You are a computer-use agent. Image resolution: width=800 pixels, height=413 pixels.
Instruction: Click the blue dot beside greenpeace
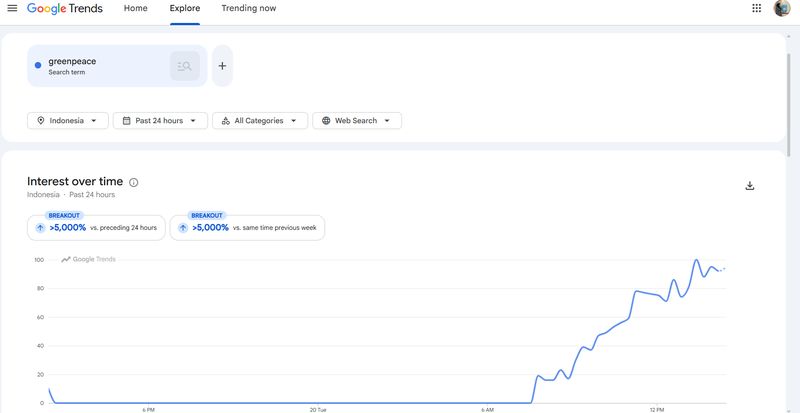click(x=38, y=65)
